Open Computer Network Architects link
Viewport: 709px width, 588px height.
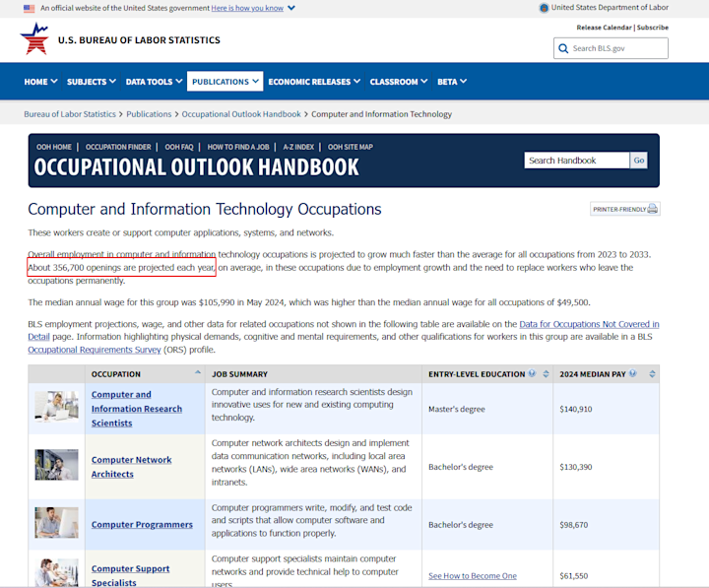[131, 467]
